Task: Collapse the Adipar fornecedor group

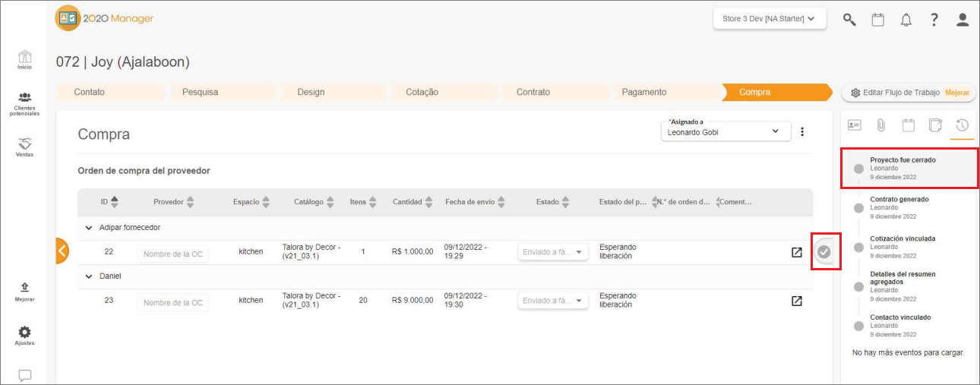Action: coord(89,228)
